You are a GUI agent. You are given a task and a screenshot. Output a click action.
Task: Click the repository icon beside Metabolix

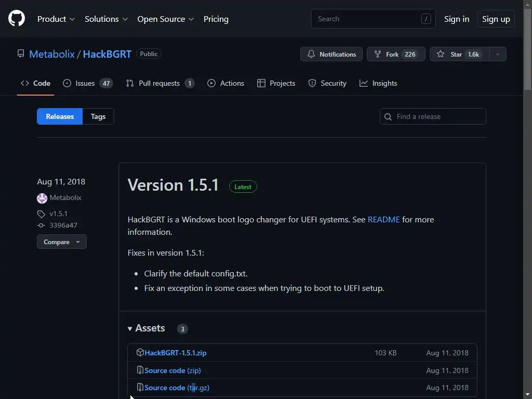(x=21, y=54)
